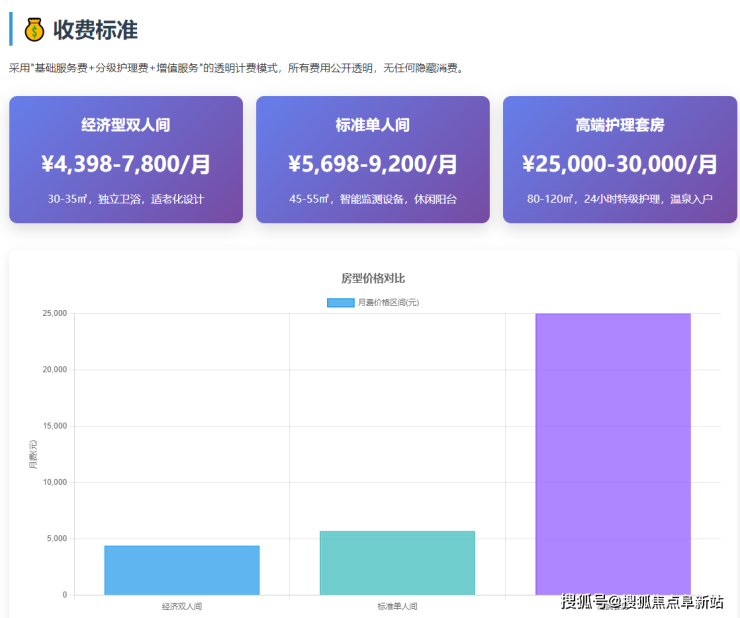The image size is (740, 618).
Task: Click the 收费标准 section heading
Action: click(x=95, y=30)
